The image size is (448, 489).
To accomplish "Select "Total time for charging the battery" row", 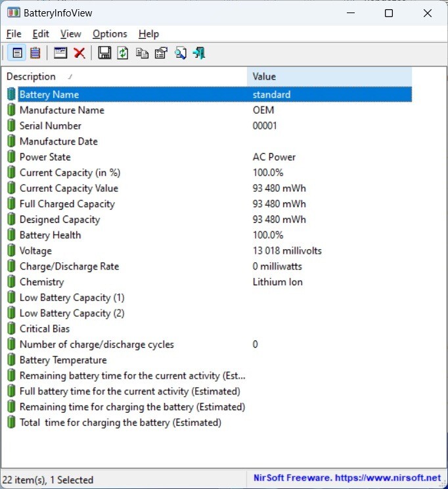I will (210, 422).
